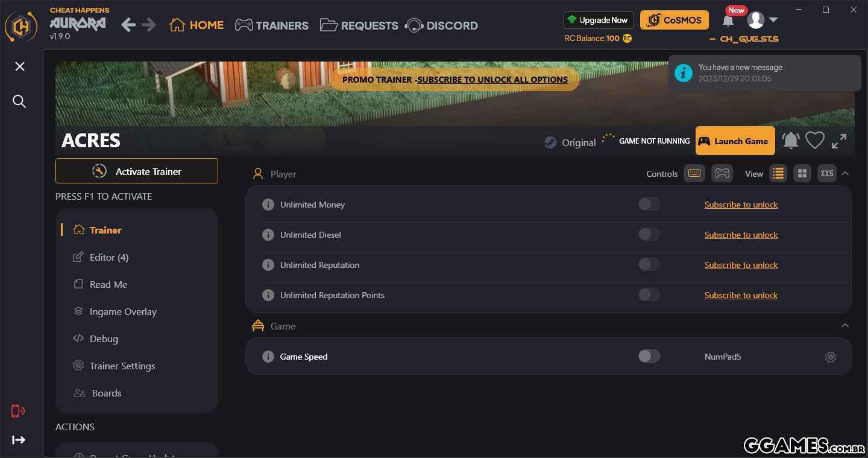Go back using the left arrow

(128, 25)
